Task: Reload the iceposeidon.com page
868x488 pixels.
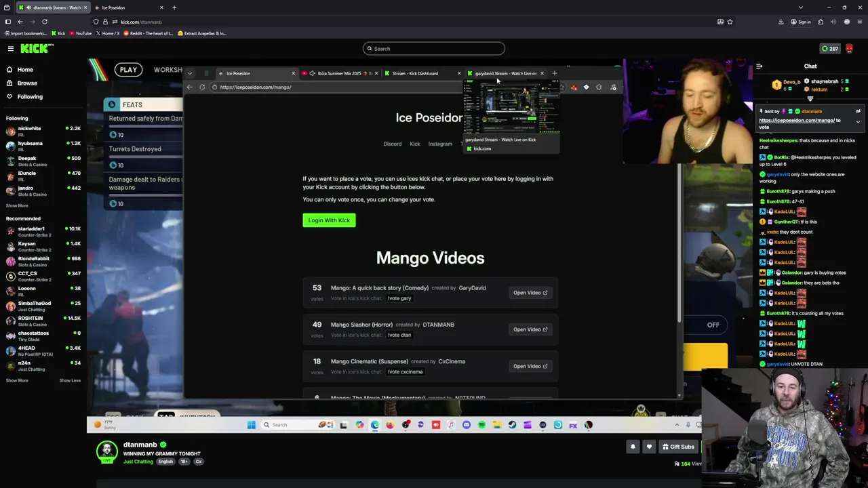Action: 202,87
